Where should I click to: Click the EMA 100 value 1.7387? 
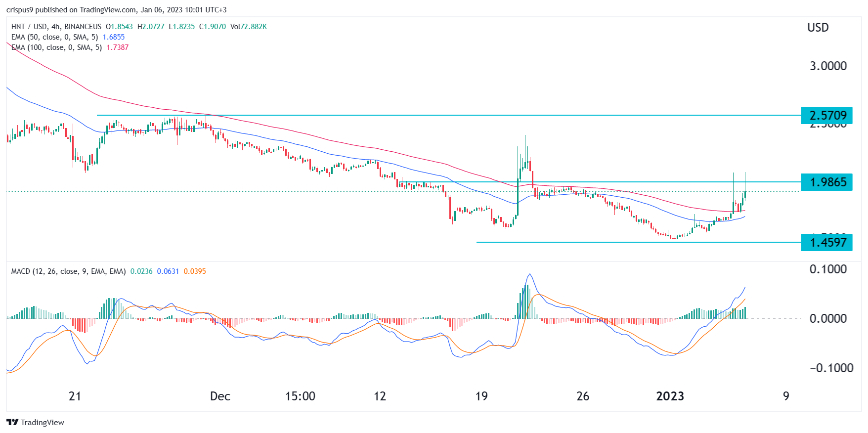[x=118, y=47]
